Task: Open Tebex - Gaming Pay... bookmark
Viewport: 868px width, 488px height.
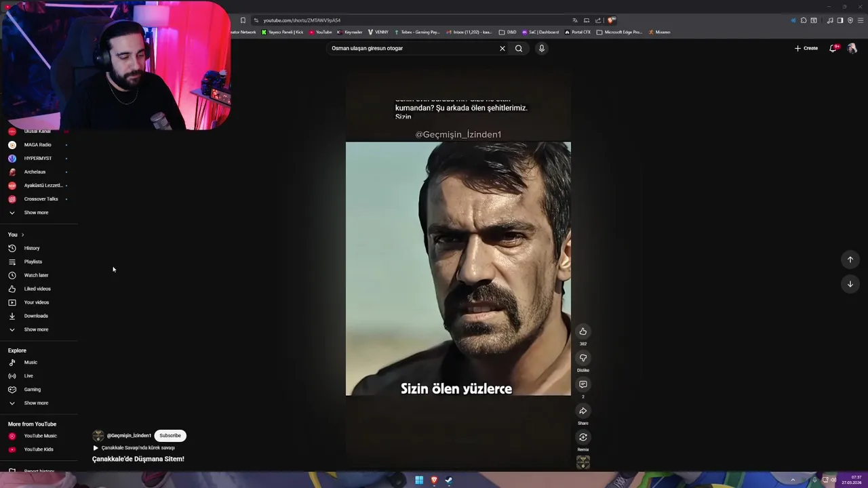Action: (416, 32)
